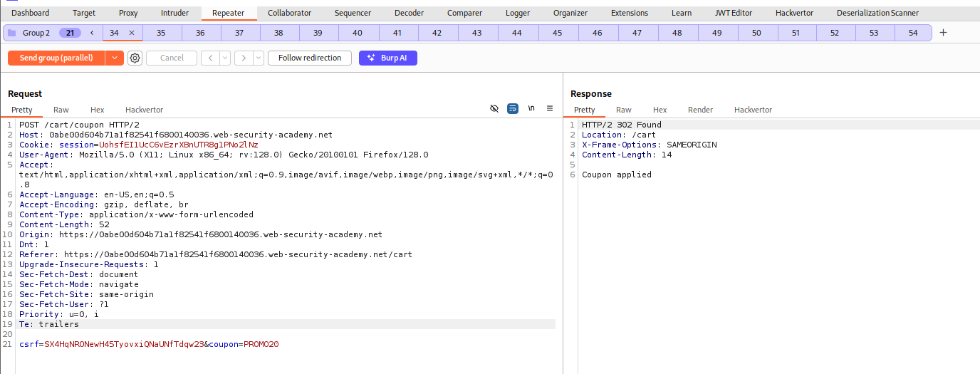This screenshot has width=980, height=374.
Task: Add a new Repeater tab with plus
Action: tap(944, 33)
